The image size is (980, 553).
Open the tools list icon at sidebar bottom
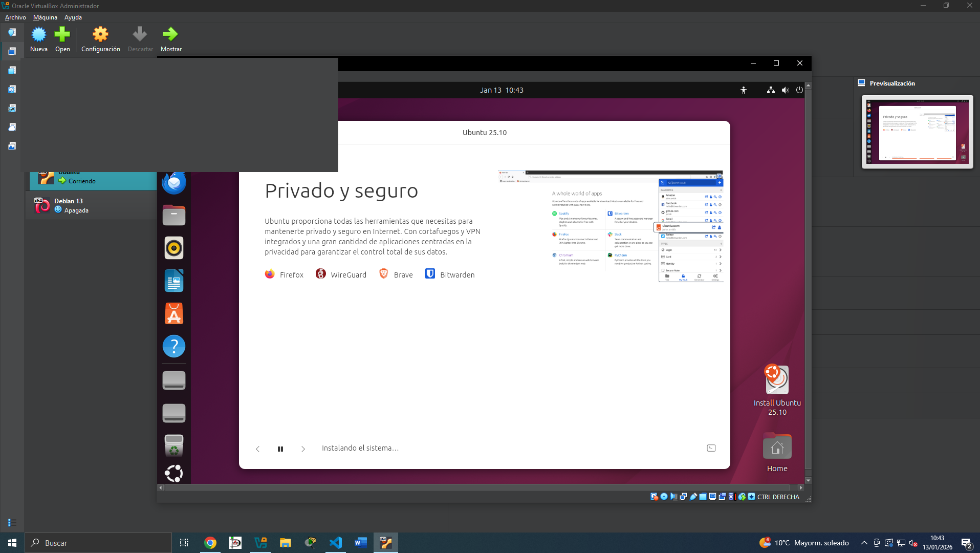12,522
